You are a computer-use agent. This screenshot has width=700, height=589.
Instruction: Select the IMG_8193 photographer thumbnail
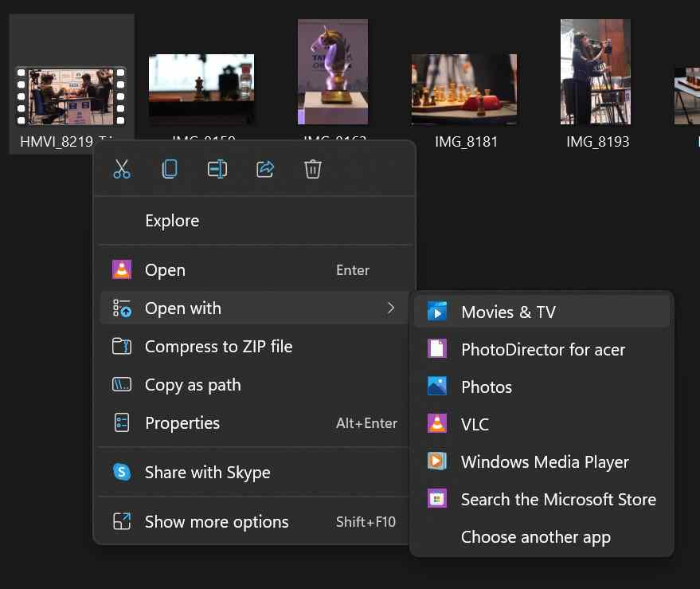tap(596, 72)
